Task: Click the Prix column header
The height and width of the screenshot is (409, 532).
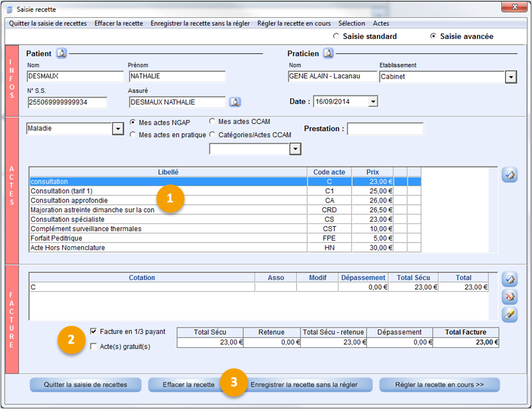Action: click(x=373, y=172)
